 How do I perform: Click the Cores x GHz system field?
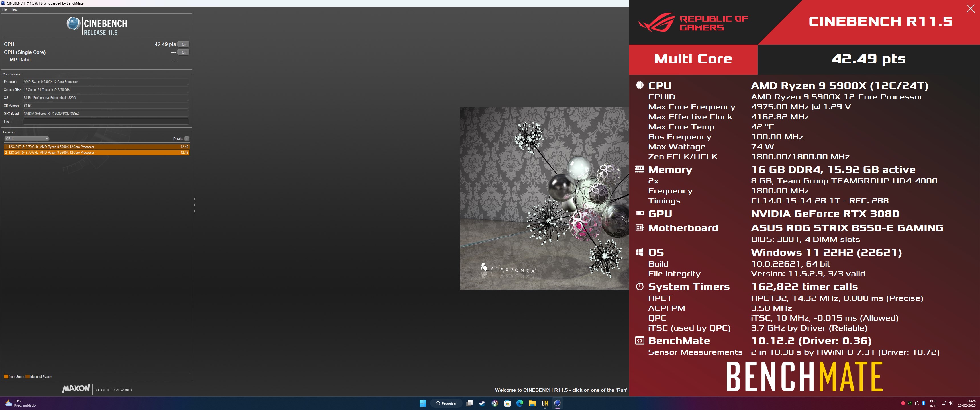pos(106,90)
